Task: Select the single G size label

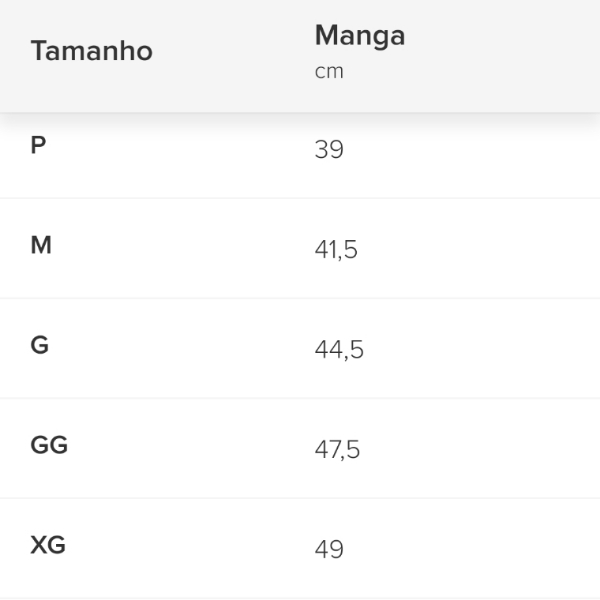Action: tap(40, 345)
